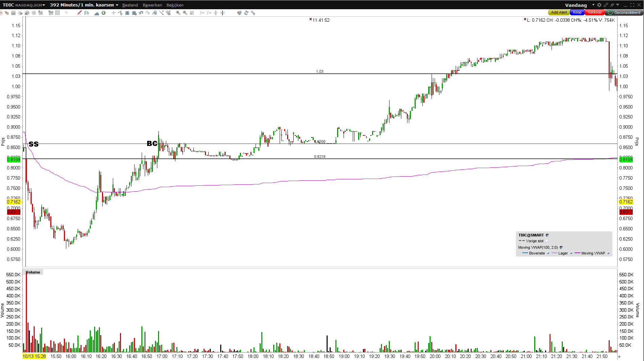
Task: Open the Bestand menu
Action: [x=130, y=5]
